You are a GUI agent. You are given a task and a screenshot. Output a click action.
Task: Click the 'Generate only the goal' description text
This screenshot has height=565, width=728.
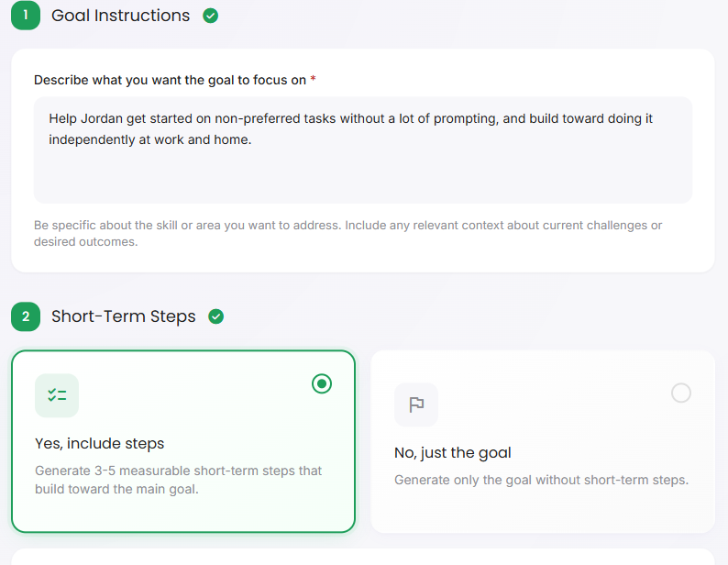(541, 480)
